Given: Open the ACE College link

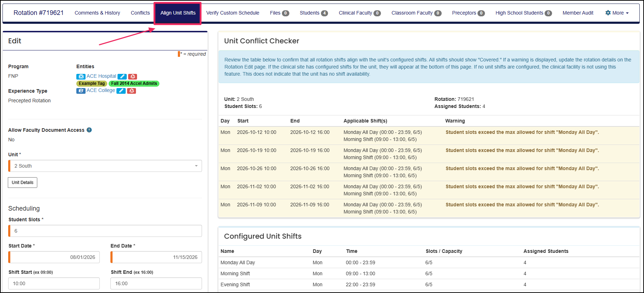Looking at the screenshot, I should 101,91.
